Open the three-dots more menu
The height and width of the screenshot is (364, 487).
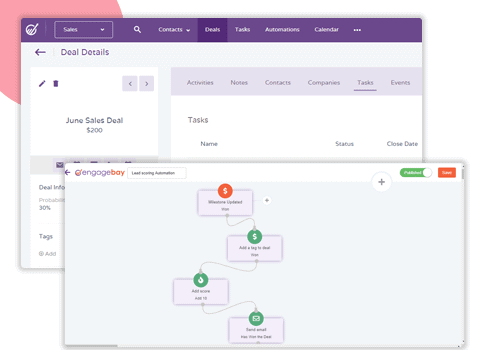357,30
